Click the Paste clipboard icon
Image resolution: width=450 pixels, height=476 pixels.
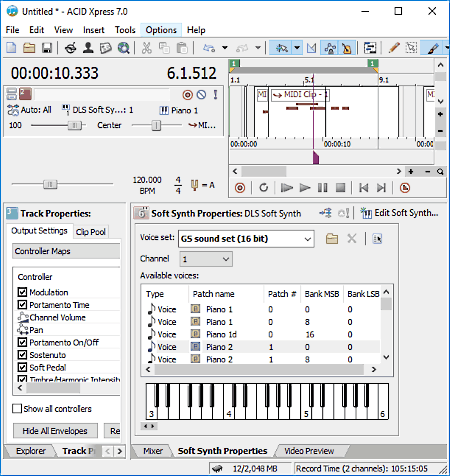182,48
